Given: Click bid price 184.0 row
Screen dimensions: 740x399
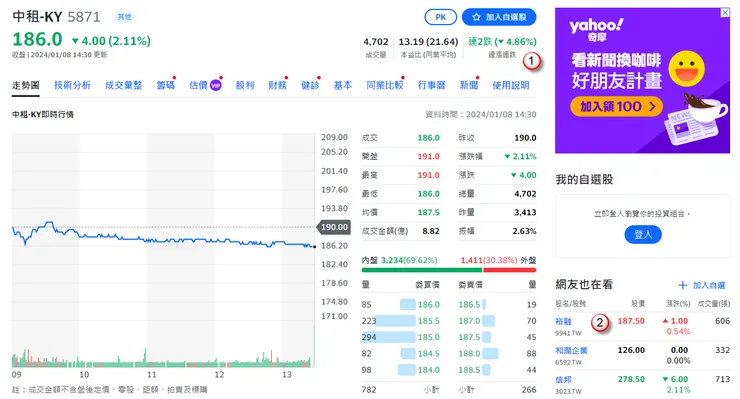Looking at the screenshot, I should [x=429, y=370].
